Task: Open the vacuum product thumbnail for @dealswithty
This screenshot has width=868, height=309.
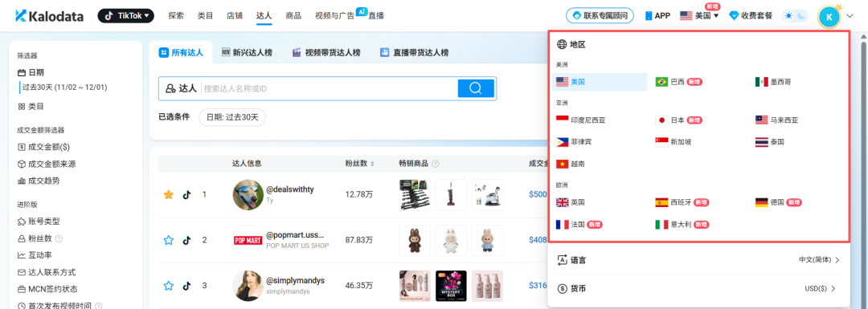Action: [x=451, y=194]
